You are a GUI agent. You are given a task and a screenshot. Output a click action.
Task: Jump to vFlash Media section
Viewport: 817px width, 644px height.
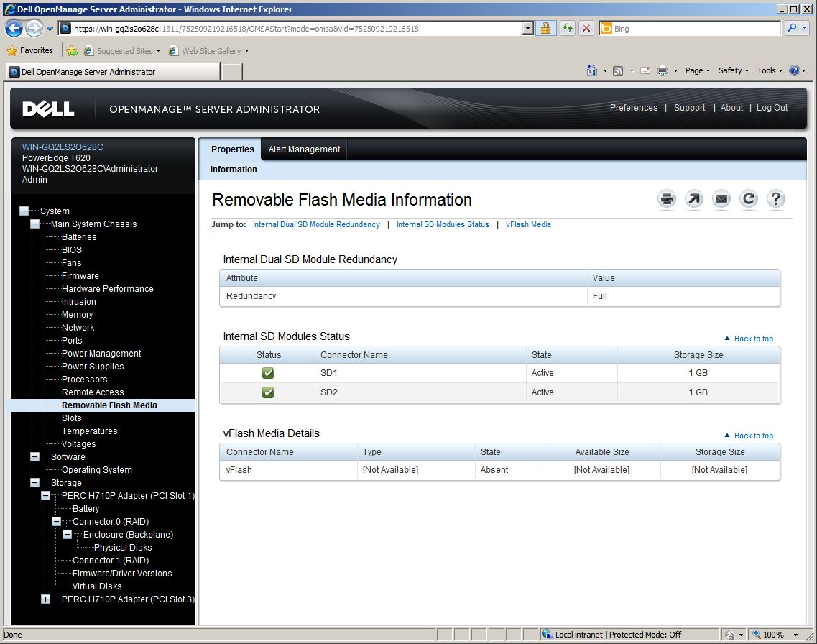coord(528,224)
